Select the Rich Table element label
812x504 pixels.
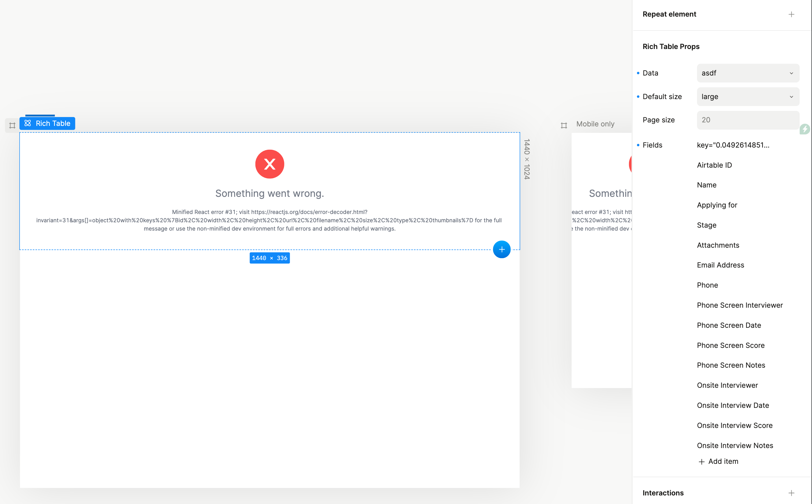(53, 123)
